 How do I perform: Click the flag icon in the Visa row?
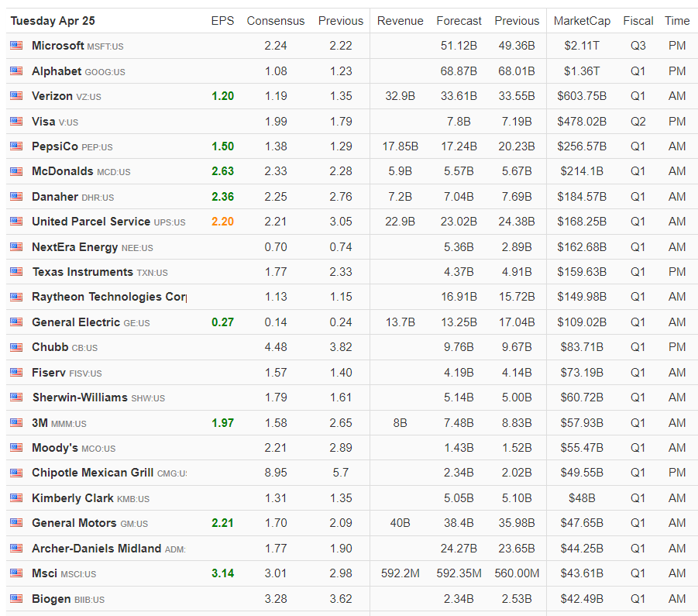[x=16, y=121]
